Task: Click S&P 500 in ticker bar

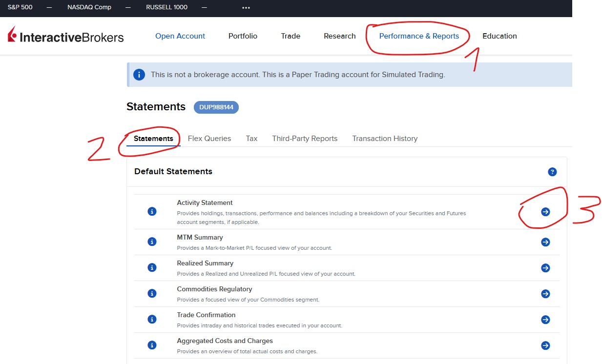Action: (x=20, y=7)
